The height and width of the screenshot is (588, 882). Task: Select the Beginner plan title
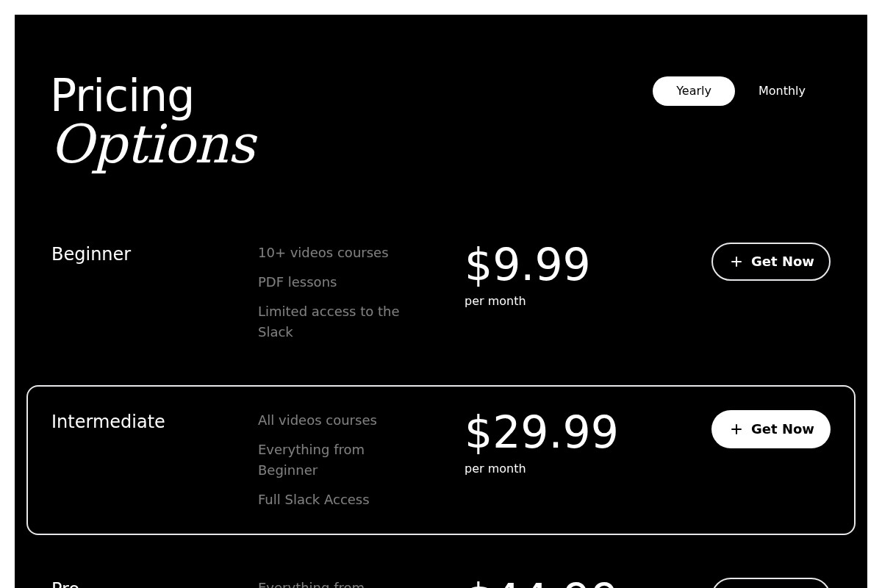pos(91,254)
